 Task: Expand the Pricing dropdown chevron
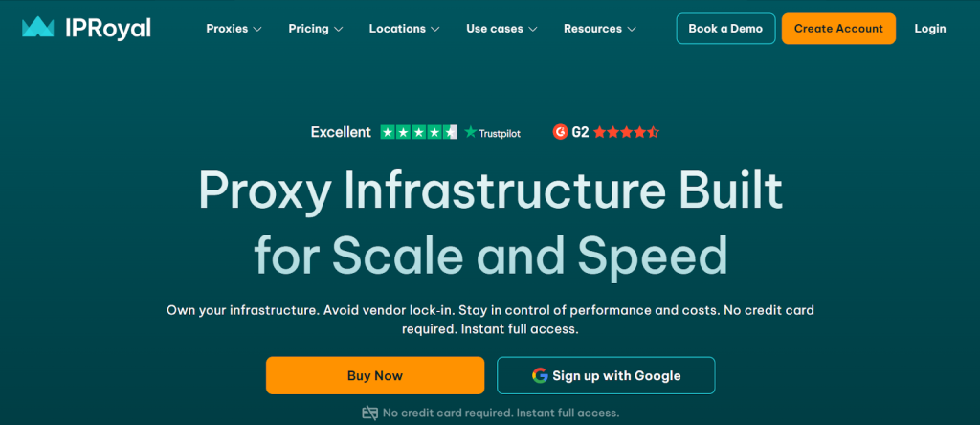click(338, 29)
